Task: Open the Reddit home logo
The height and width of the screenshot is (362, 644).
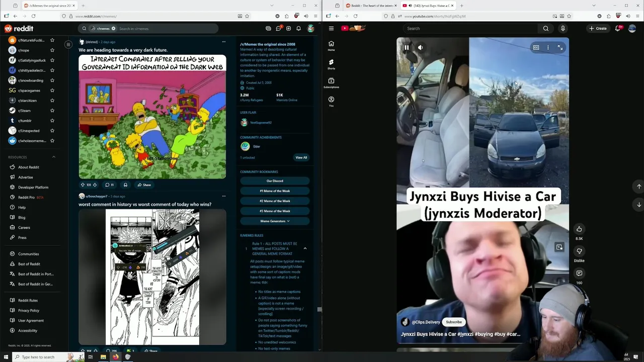Action: click(19, 29)
